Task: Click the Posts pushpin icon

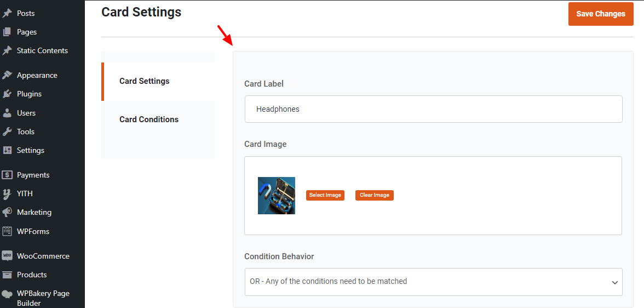Action: (x=7, y=13)
